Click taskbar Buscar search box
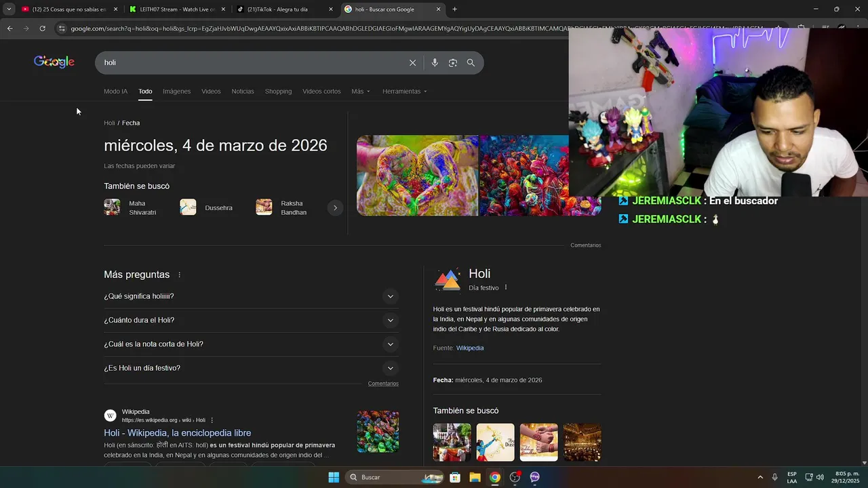This screenshot has width=868, height=488. point(395,477)
